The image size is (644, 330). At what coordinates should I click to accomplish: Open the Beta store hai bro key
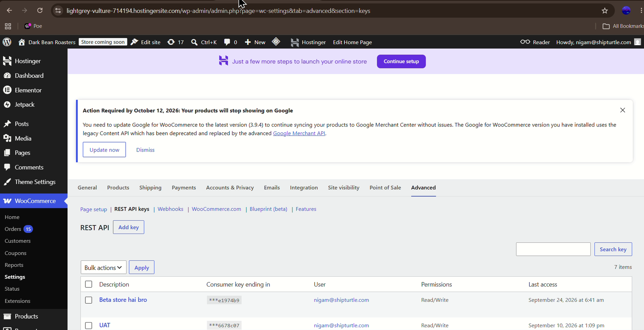123,300
